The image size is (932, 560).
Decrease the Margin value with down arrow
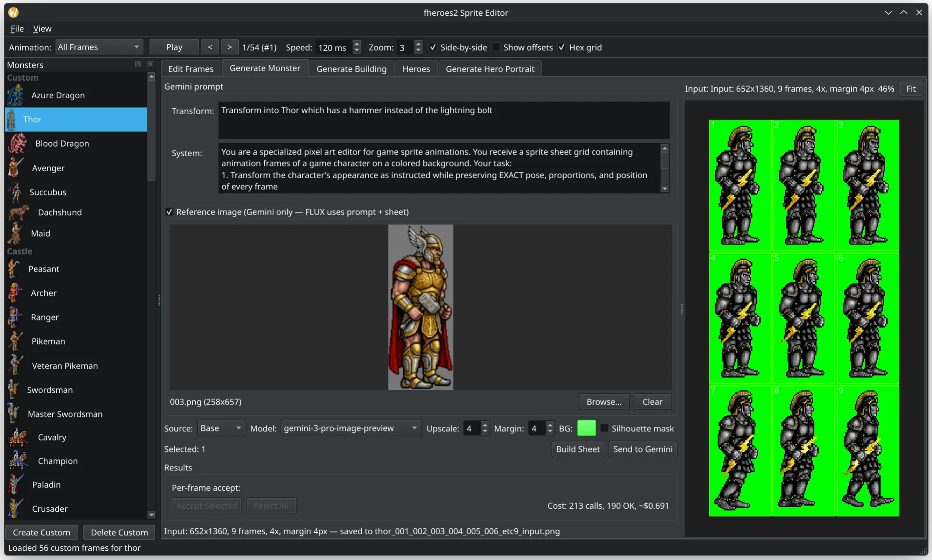coord(550,431)
